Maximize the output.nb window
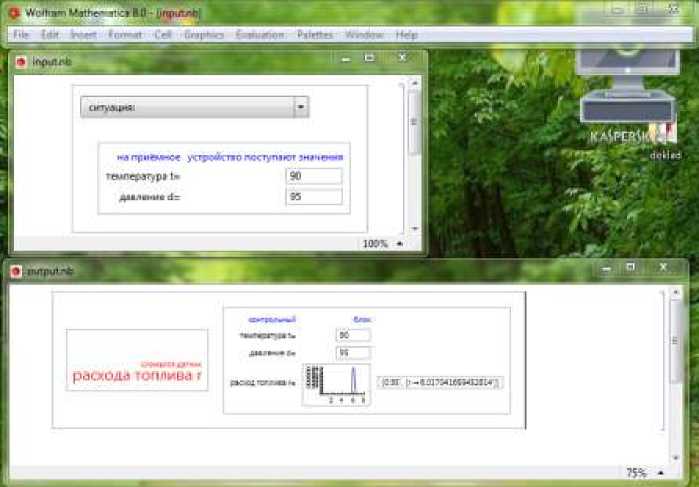The height and width of the screenshot is (487, 699). click(630, 268)
